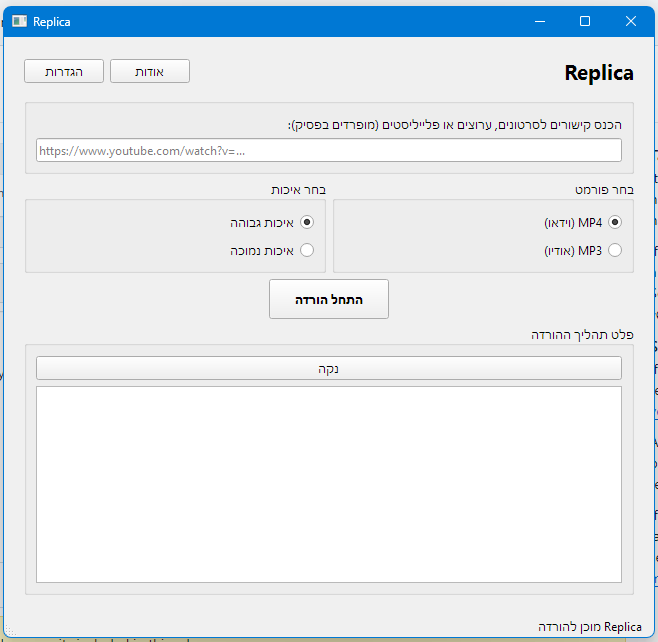This screenshot has width=658, height=642.
Task: Select MP4 (וידאו) format radio button
Action: (x=615, y=222)
